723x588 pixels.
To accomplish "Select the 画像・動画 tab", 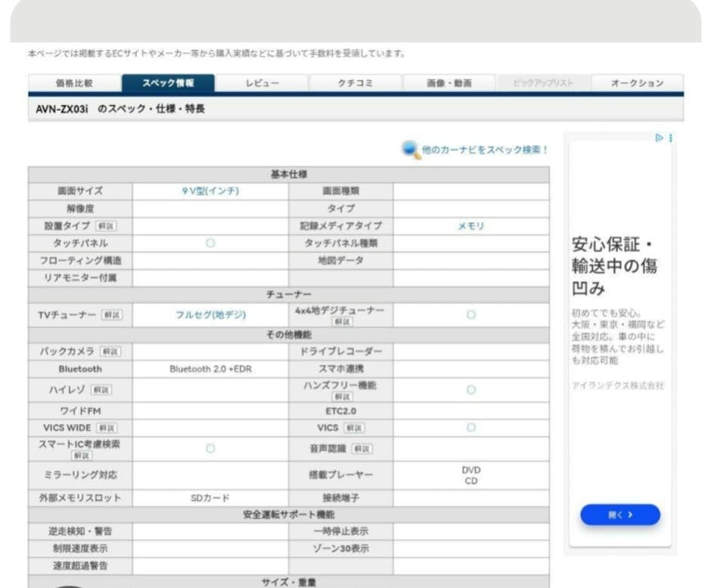I will [449, 83].
